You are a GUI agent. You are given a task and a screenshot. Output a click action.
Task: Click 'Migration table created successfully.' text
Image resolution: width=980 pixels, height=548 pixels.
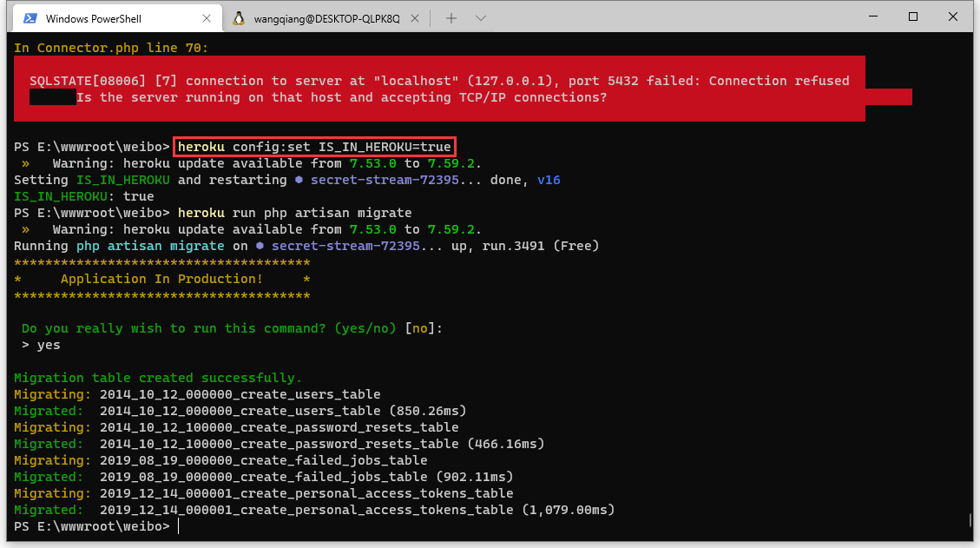(158, 378)
